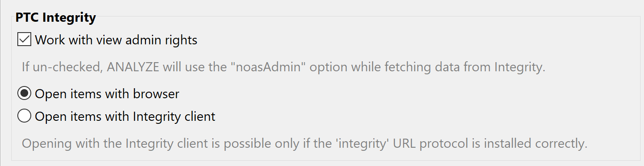The height and width of the screenshot is (166, 644).
Task: Click the empty circle beside Integrity client option
Action: coord(24,116)
